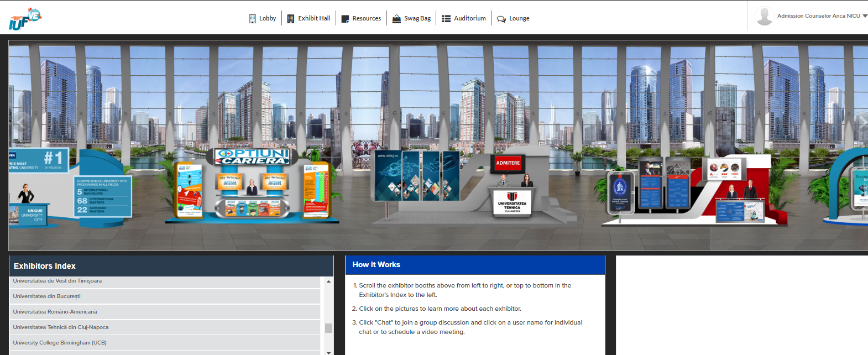
Task: Select Universitatea din București in index
Action: click(x=165, y=296)
